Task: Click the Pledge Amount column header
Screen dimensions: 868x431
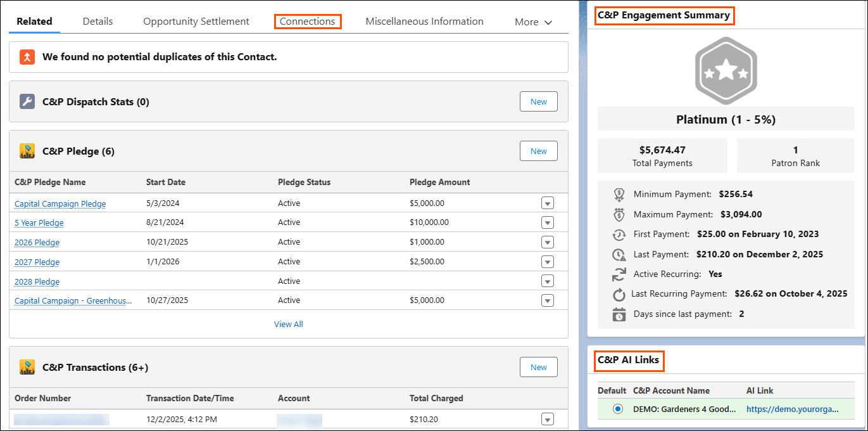Action: tap(440, 182)
